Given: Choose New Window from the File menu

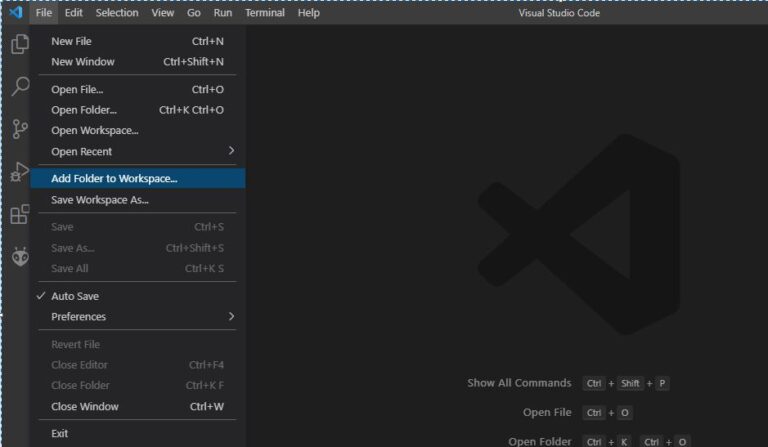Looking at the screenshot, I should 138,62.
